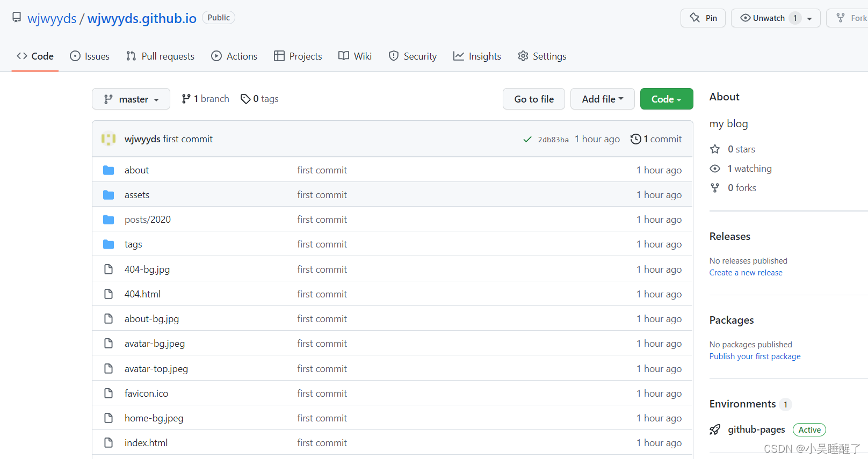Click the wjwyyds avatar in commit row
Viewport: 868px width, 459px height.
[108, 139]
